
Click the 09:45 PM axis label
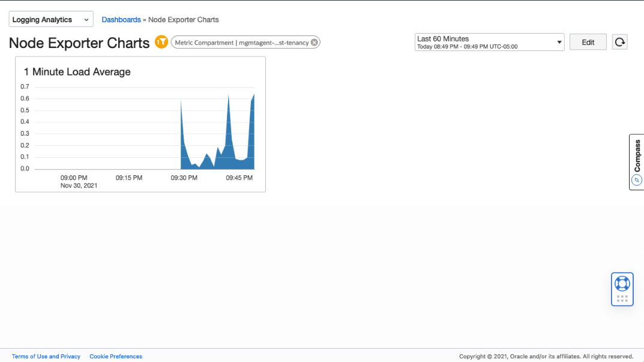pos(239,178)
